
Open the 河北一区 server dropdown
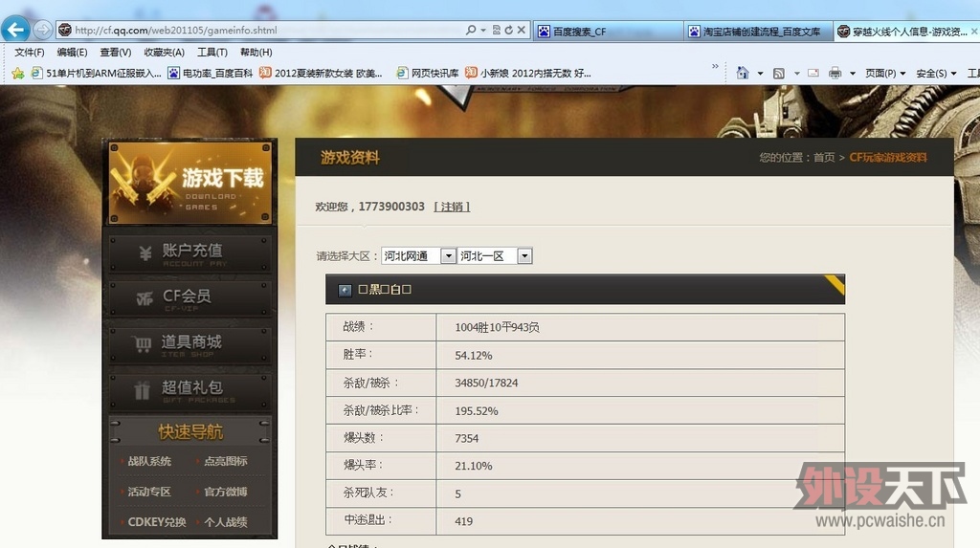pyautogui.click(x=495, y=256)
